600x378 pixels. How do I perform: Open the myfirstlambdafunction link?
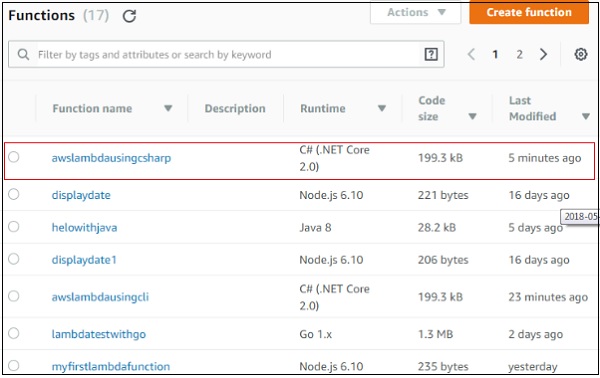[x=111, y=367]
